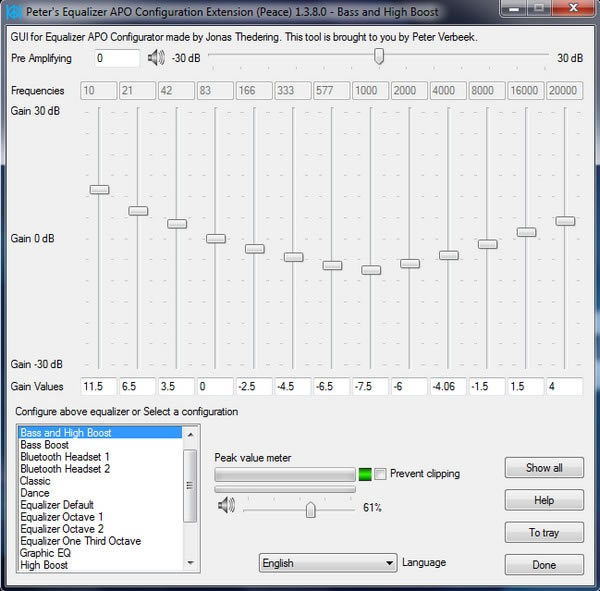This screenshot has height=591, width=600.
Task: Click the 61% volume slider handle
Action: (311, 510)
